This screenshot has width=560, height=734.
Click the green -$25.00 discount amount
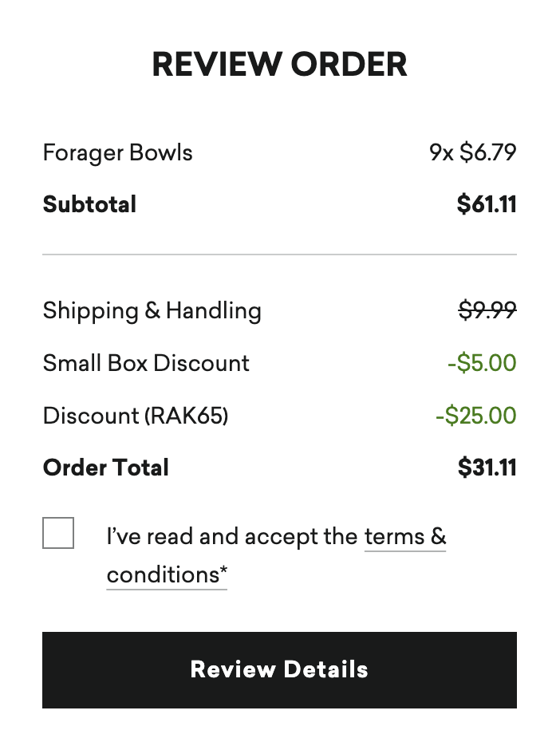[x=476, y=416]
